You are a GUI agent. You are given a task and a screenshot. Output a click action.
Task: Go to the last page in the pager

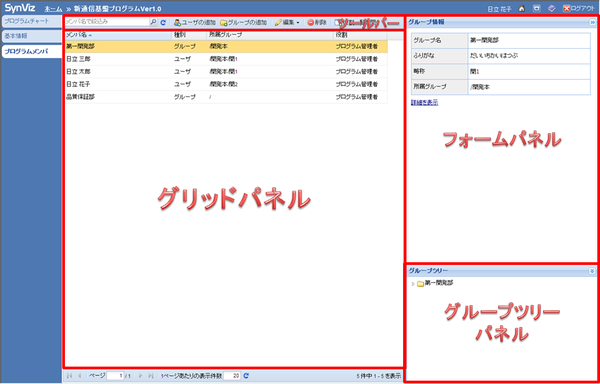(x=151, y=376)
